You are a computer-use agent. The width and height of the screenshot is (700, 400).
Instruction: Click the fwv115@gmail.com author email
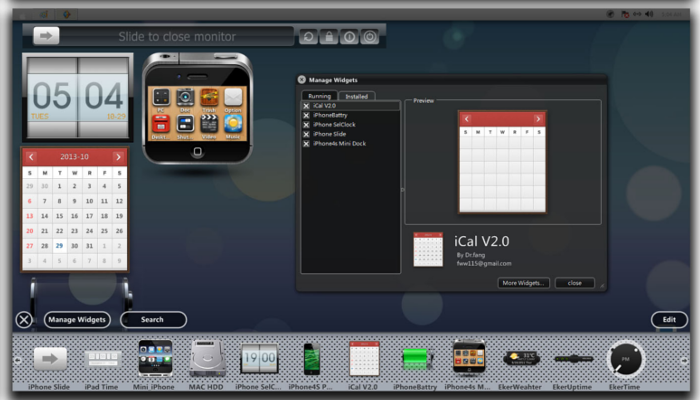[484, 263]
